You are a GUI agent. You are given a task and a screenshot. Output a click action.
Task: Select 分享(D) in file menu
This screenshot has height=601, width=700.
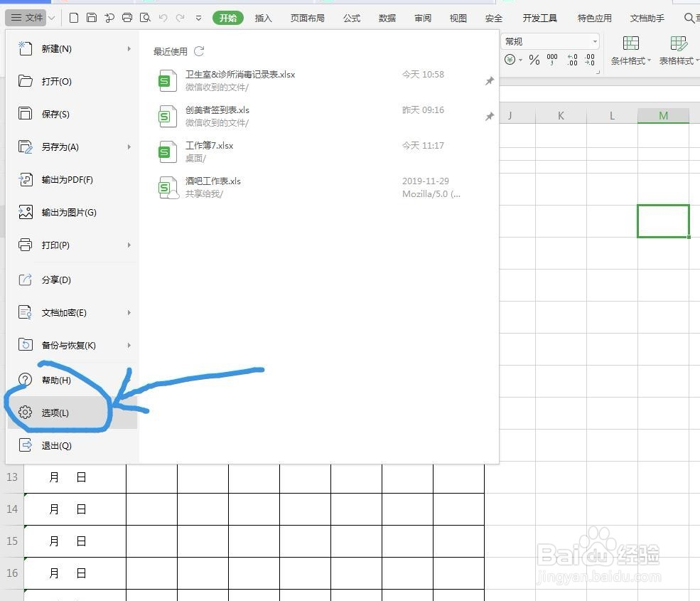point(72,280)
